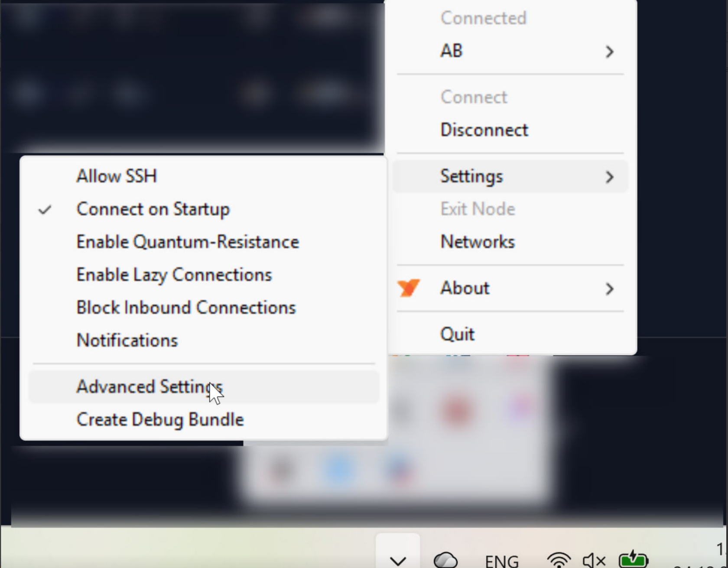Show hidden tray icons with the chevron
The width and height of the screenshot is (728, 568).
tap(398, 560)
